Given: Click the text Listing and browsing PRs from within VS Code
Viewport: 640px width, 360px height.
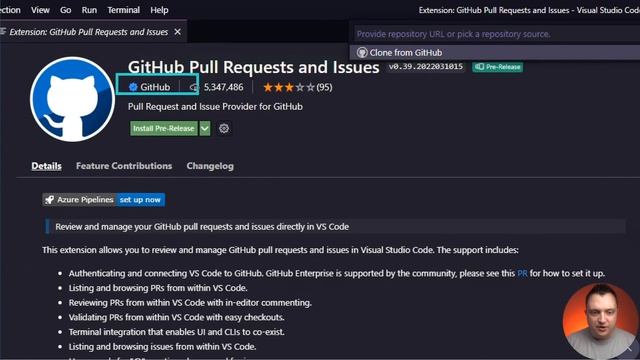Looking at the screenshot, I should (158, 288).
